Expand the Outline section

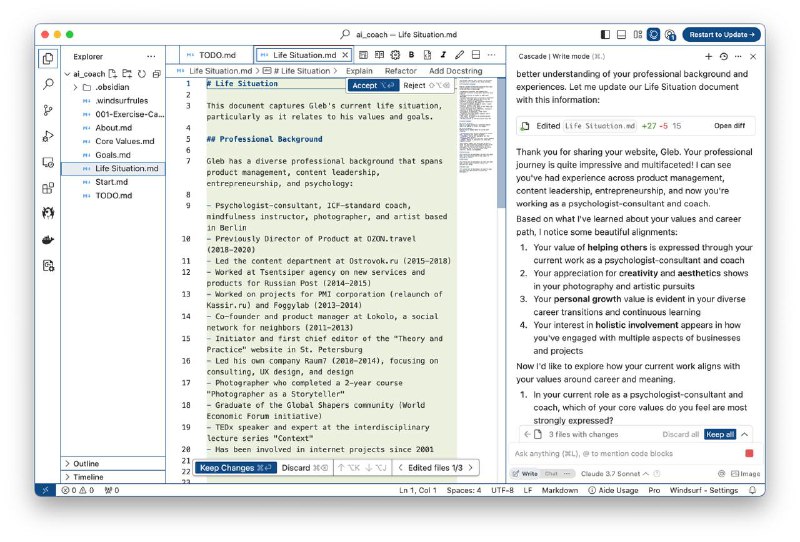(113, 463)
